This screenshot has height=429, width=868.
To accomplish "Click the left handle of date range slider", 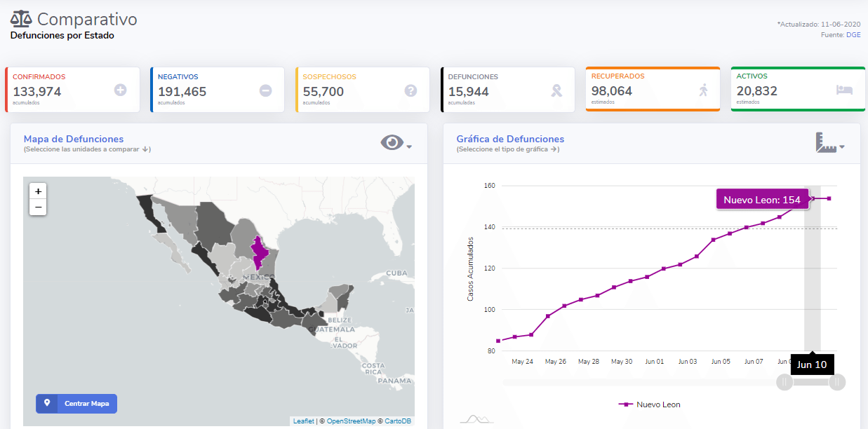I will tap(784, 382).
